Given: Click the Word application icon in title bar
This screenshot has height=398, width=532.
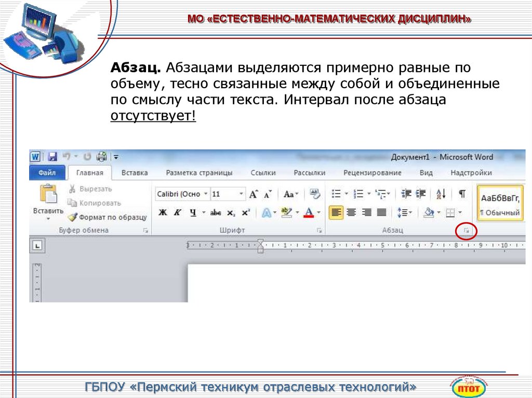Looking at the screenshot, I should pyautogui.click(x=35, y=157).
